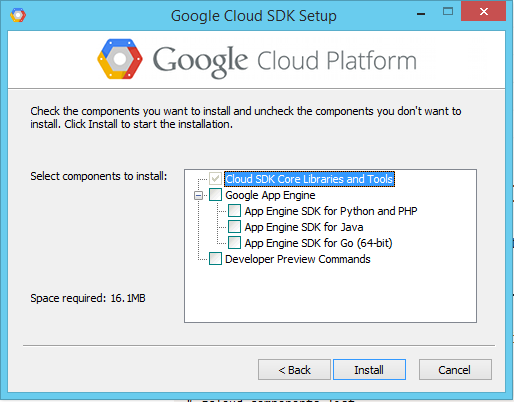Minimize the Google Cloud SDK Setup window

[x=421, y=13]
